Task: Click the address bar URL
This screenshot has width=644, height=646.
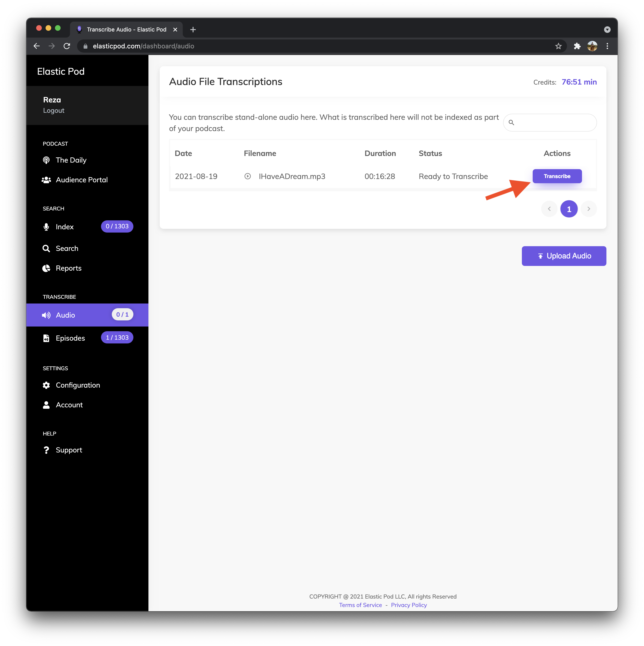Action: (144, 46)
